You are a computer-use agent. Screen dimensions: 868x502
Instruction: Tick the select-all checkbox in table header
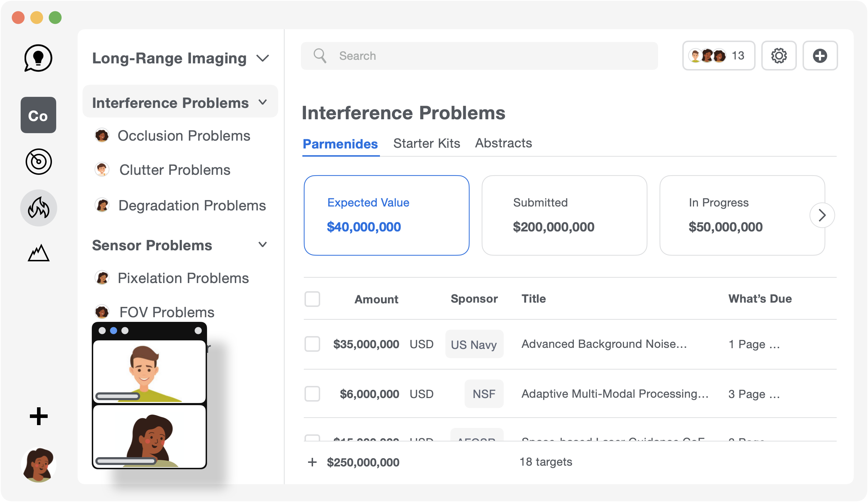click(x=312, y=299)
